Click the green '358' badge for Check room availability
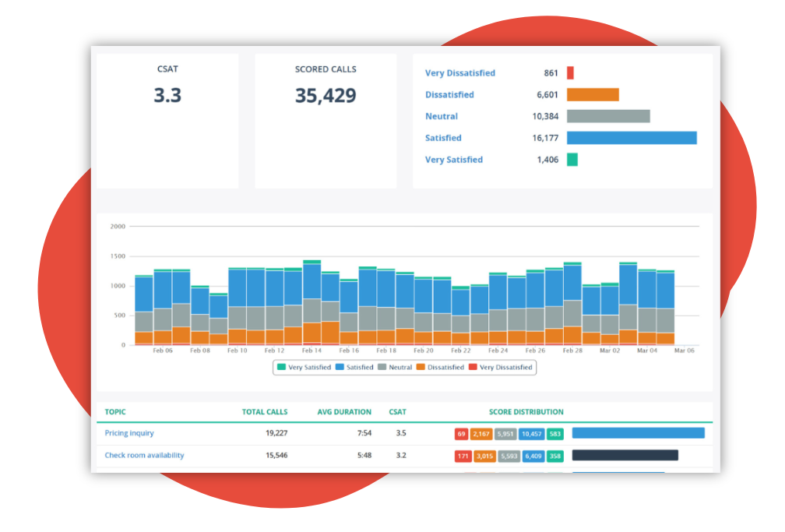 (555, 456)
